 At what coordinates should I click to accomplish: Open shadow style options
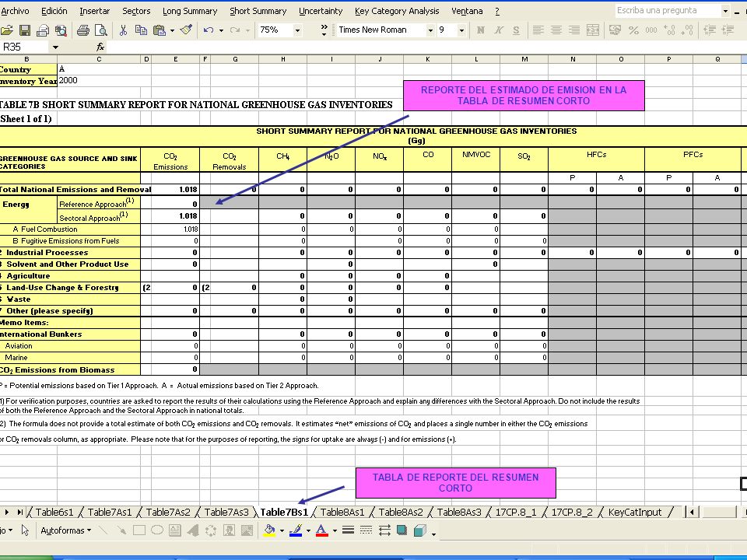point(402,530)
